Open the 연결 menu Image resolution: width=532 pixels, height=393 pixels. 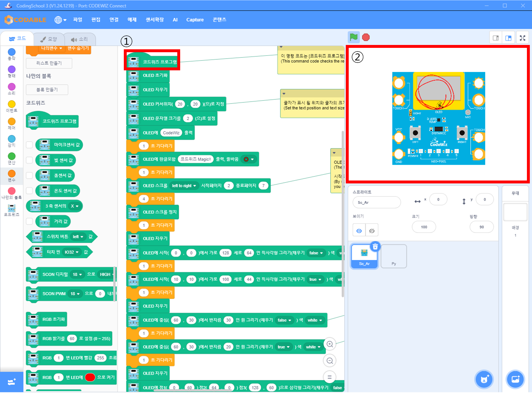[114, 20]
